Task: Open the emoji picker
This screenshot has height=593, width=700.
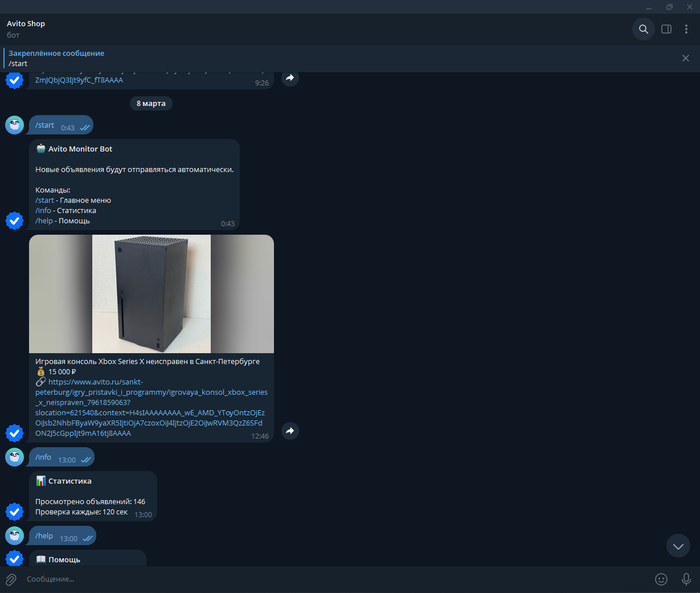Action: (x=661, y=579)
